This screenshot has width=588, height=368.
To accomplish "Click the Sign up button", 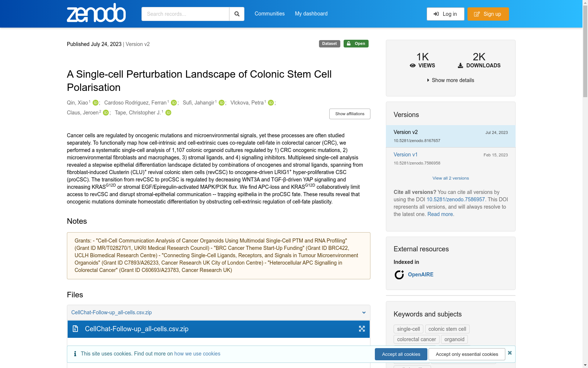I will click(x=488, y=14).
